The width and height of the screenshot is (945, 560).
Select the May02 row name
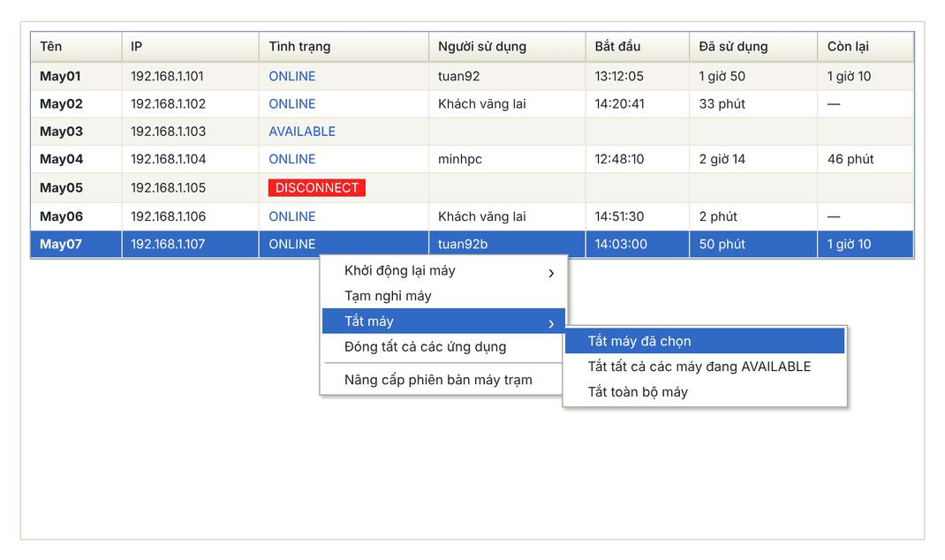click(62, 104)
